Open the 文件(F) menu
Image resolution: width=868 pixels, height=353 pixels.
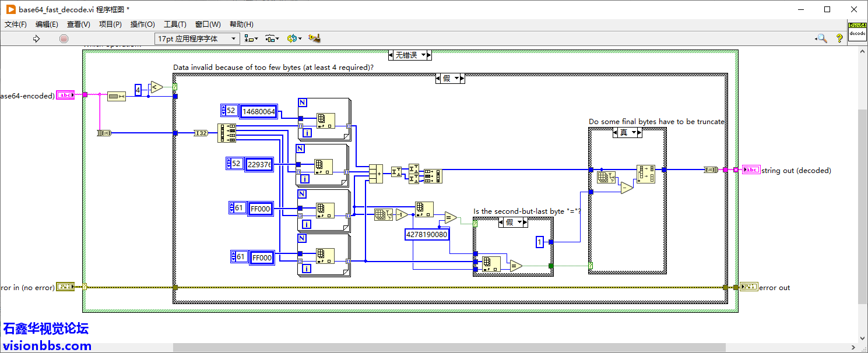pyautogui.click(x=16, y=24)
